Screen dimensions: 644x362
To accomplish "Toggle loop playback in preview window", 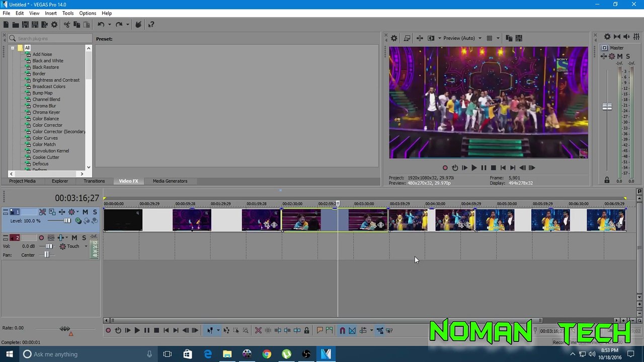I will pyautogui.click(x=455, y=168).
